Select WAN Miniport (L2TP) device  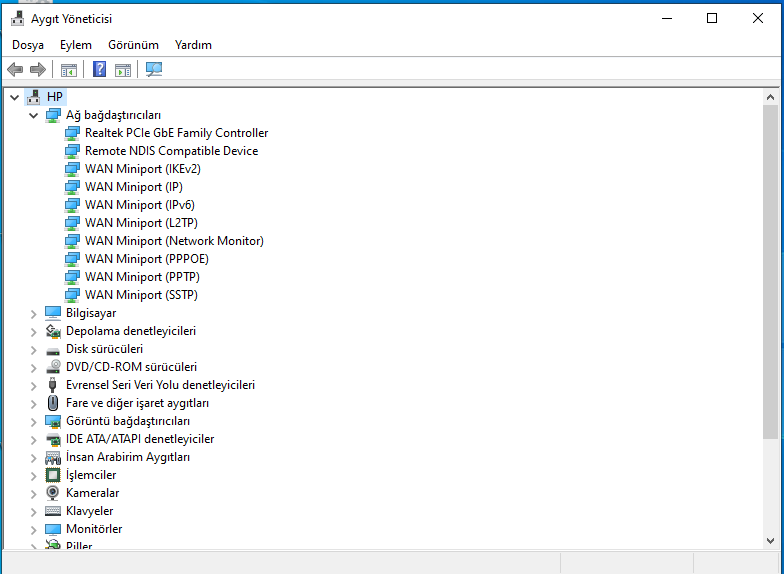(x=141, y=223)
